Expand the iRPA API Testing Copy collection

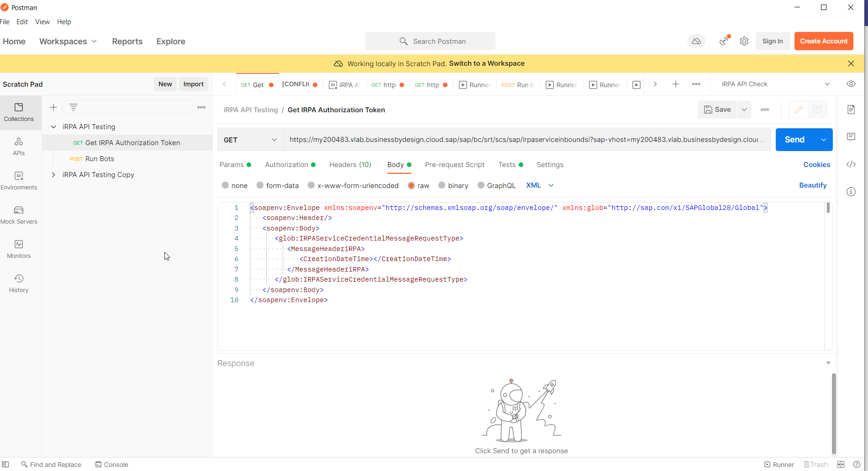pyautogui.click(x=53, y=175)
